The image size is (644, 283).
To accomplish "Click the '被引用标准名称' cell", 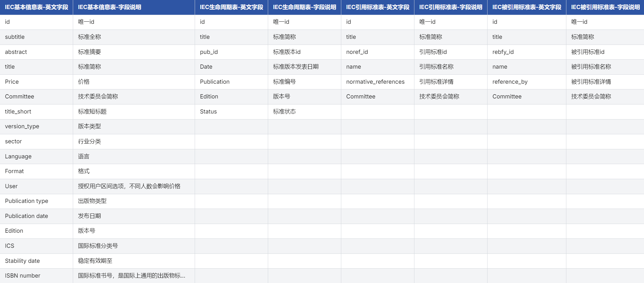I will click(605, 67).
